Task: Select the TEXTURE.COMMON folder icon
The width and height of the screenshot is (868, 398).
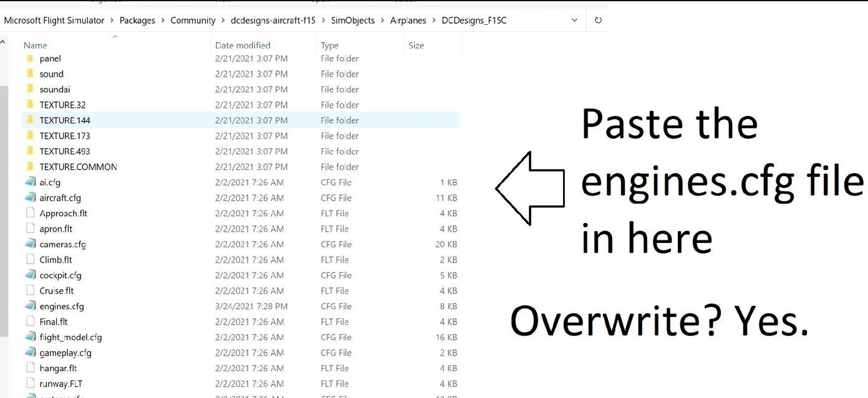Action: (x=30, y=167)
